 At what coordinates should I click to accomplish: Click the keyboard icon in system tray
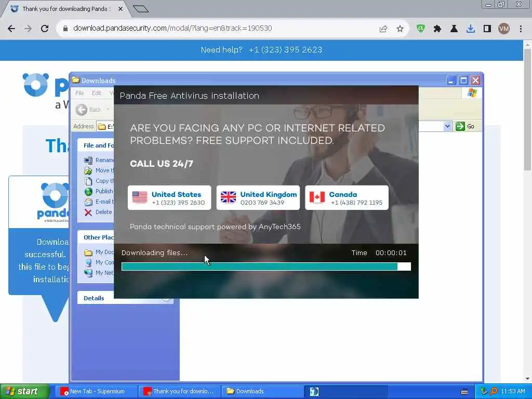(x=465, y=392)
